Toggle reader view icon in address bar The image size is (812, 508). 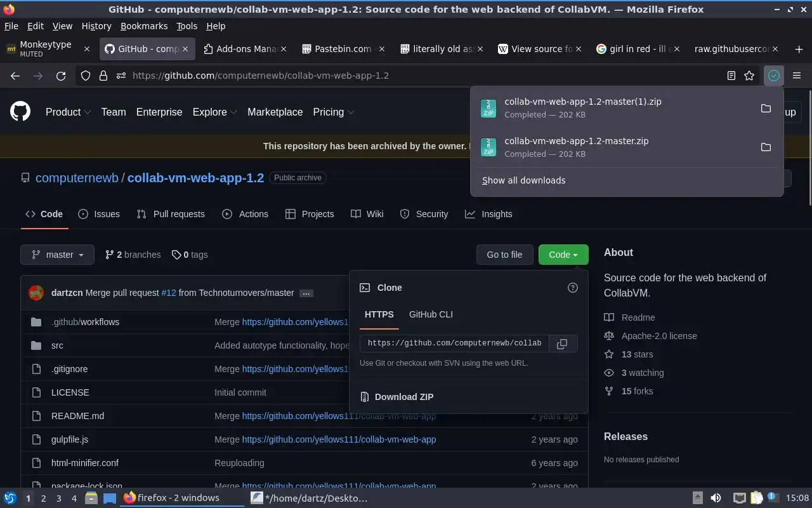tap(731, 76)
